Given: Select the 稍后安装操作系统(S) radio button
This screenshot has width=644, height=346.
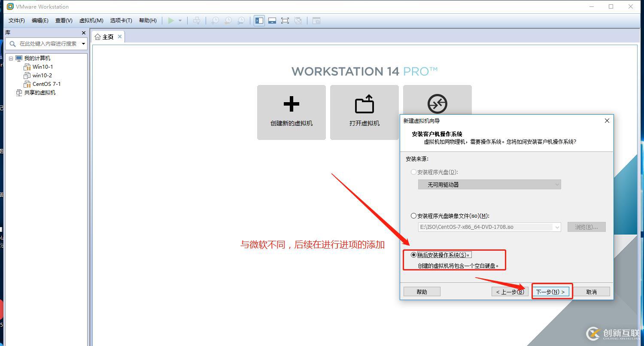Looking at the screenshot, I should (x=413, y=255).
